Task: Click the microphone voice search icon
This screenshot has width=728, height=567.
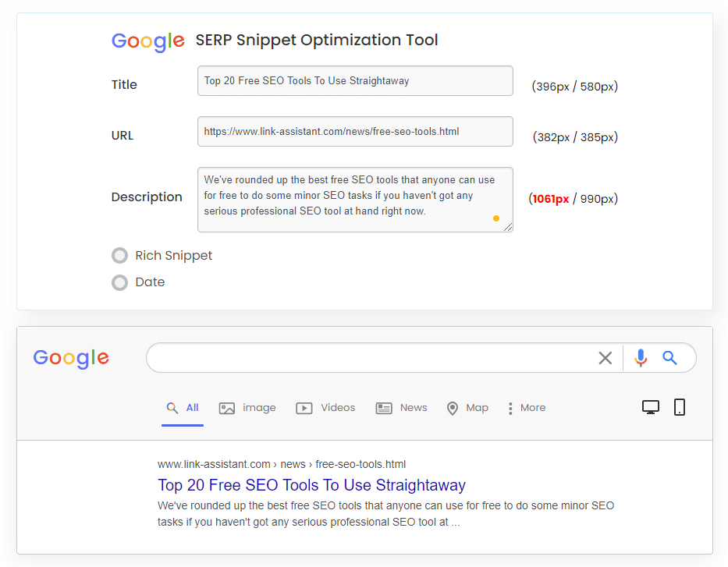Action: 641,358
